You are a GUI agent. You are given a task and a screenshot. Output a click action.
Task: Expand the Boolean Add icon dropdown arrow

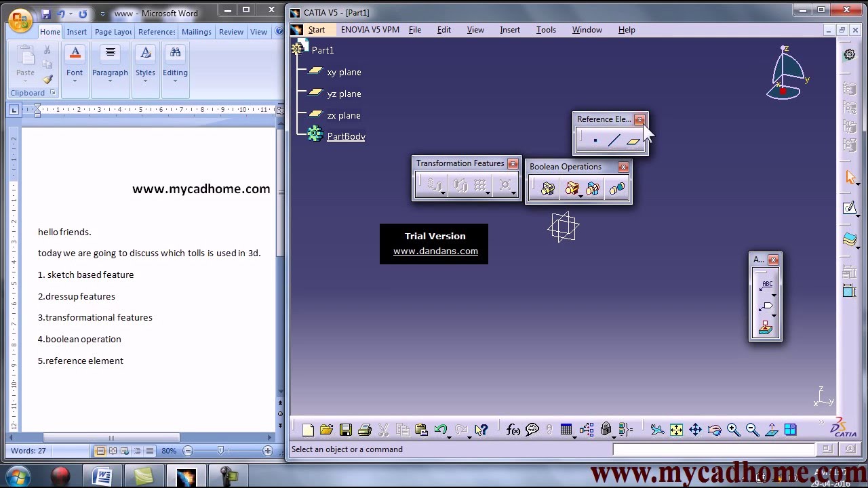tap(581, 196)
